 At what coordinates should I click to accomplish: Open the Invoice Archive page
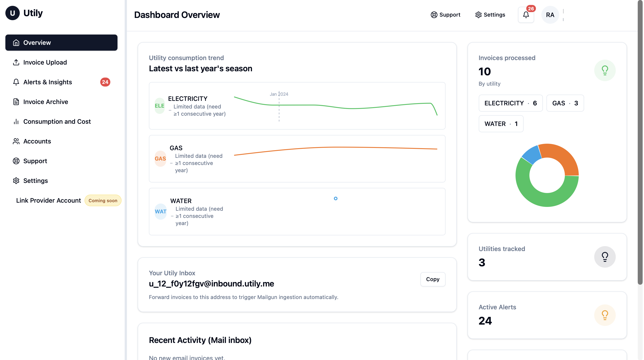(x=46, y=102)
